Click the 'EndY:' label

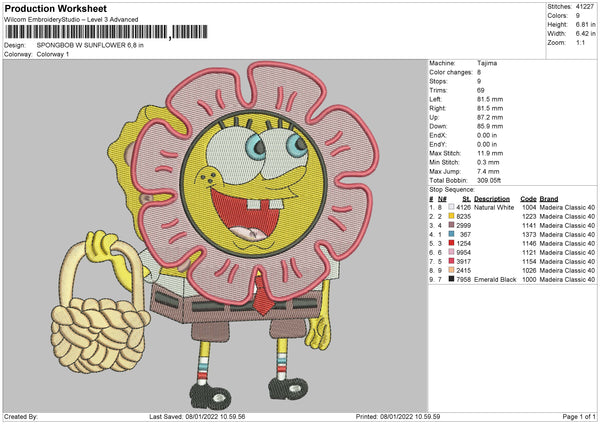pyautogui.click(x=438, y=144)
